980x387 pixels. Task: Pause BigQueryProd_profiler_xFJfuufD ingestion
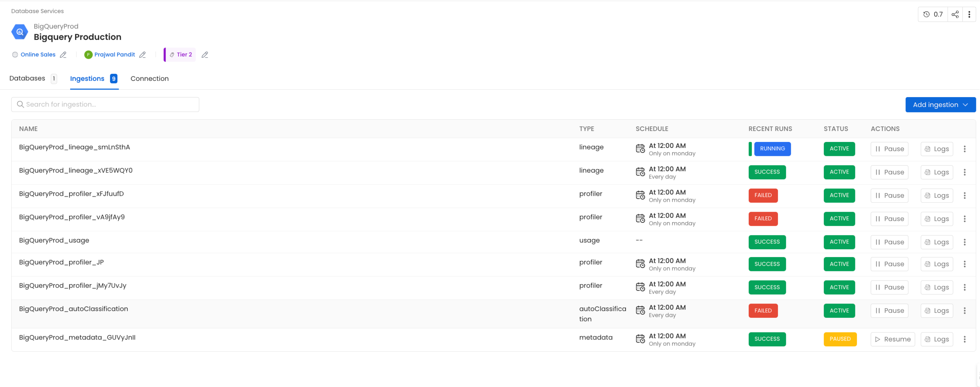pos(889,195)
